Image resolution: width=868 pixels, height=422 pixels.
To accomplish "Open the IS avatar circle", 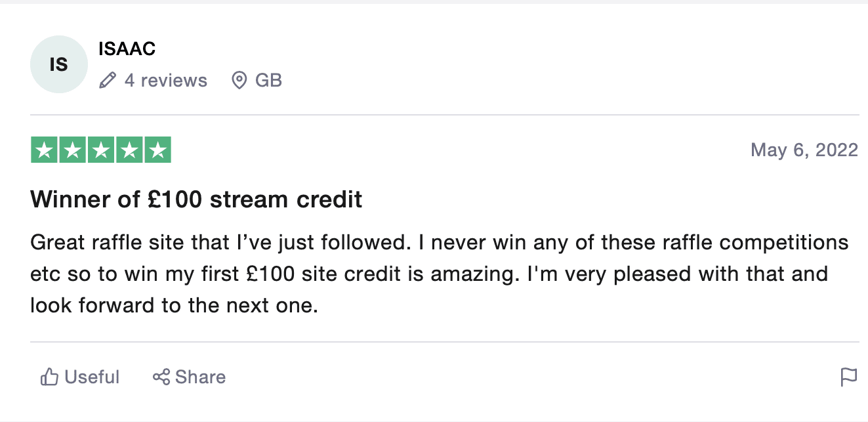I will [x=59, y=64].
